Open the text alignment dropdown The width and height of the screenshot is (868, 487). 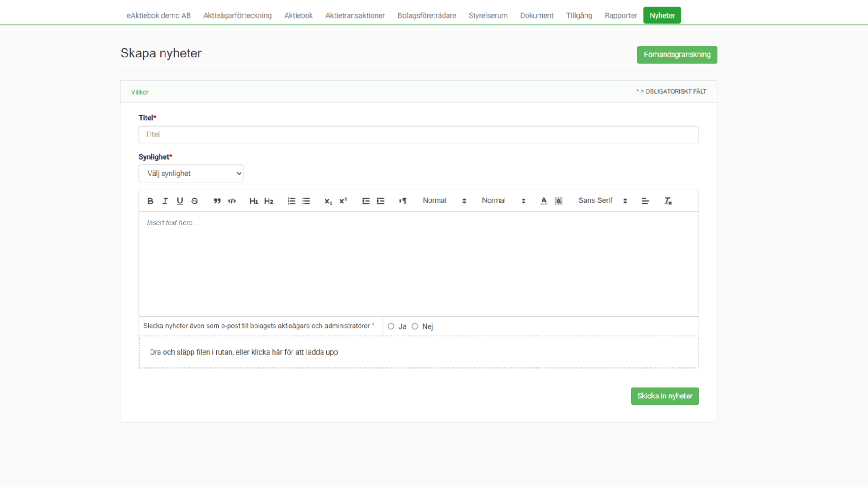click(x=645, y=201)
